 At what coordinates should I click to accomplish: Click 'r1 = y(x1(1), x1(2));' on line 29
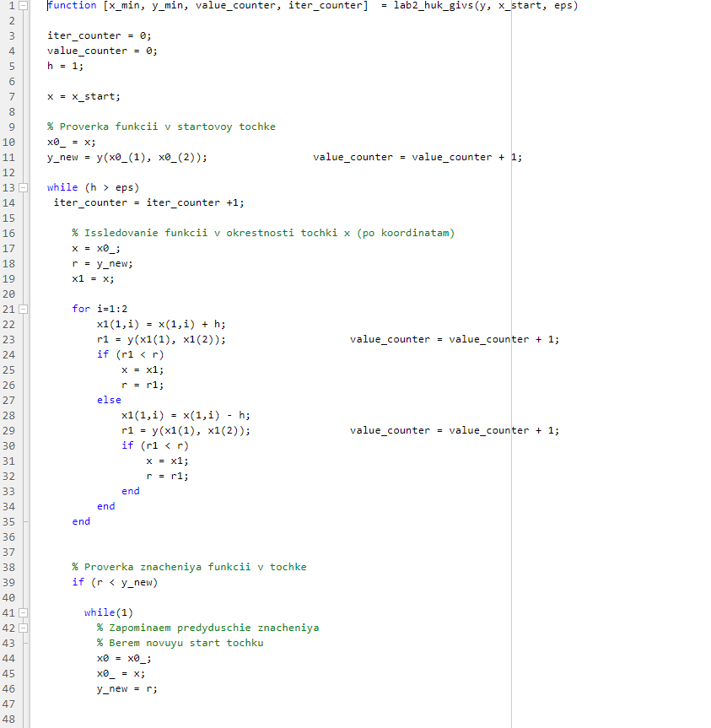click(186, 431)
